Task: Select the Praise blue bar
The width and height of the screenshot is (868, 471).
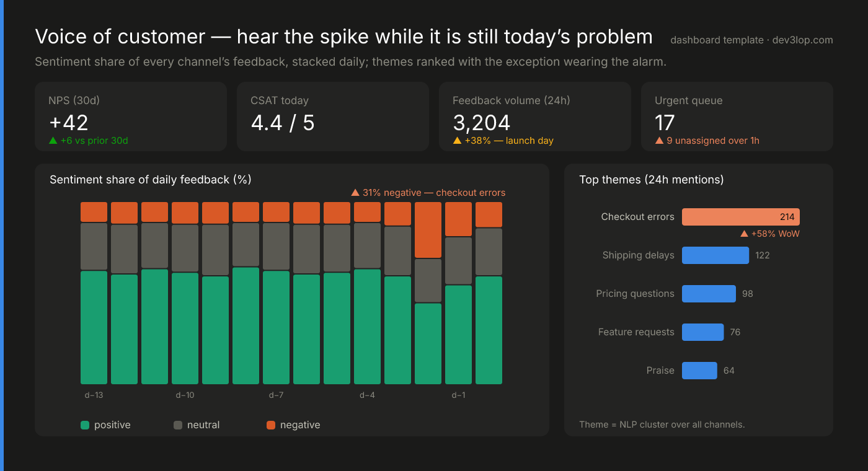Action: 699,371
